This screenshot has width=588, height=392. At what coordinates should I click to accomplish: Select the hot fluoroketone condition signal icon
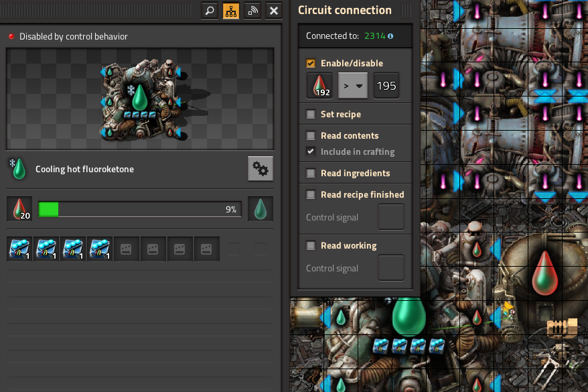tap(319, 86)
